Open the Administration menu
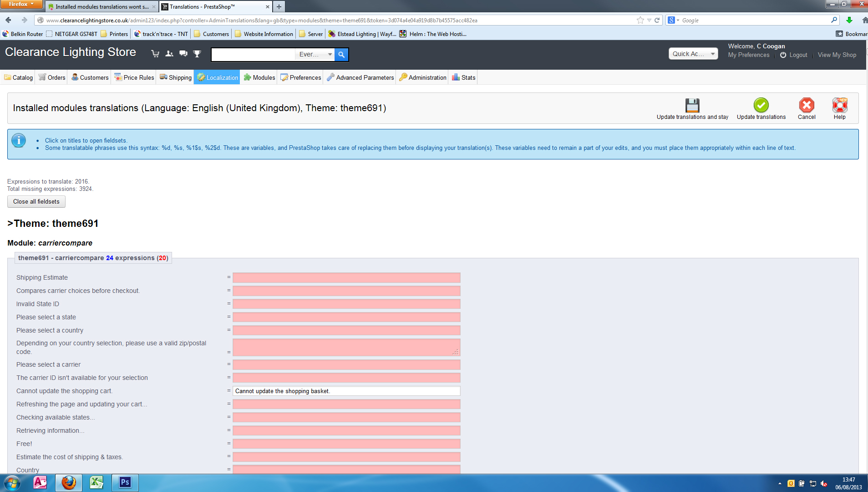 point(423,77)
